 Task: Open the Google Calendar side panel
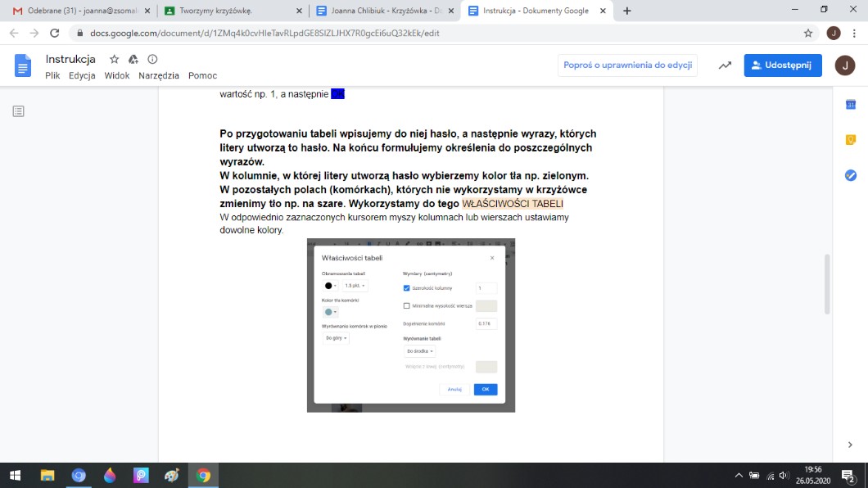coord(850,105)
